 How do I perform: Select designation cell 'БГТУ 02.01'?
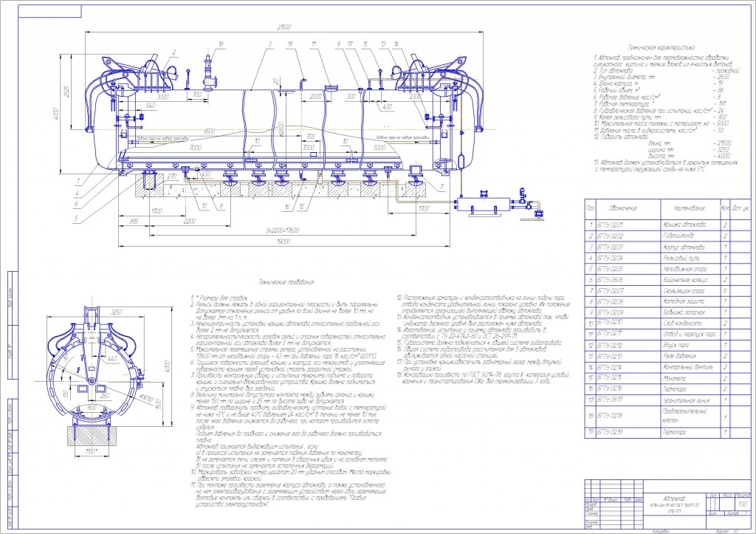point(628,225)
